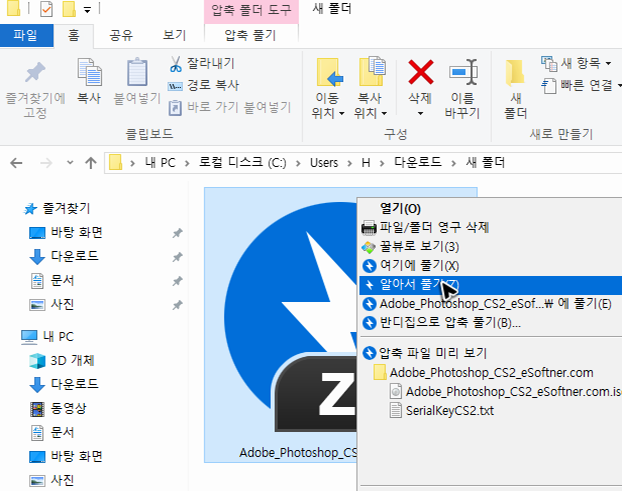Open recent locations dropdown chevron
622x491 pixels.
pos(70,163)
